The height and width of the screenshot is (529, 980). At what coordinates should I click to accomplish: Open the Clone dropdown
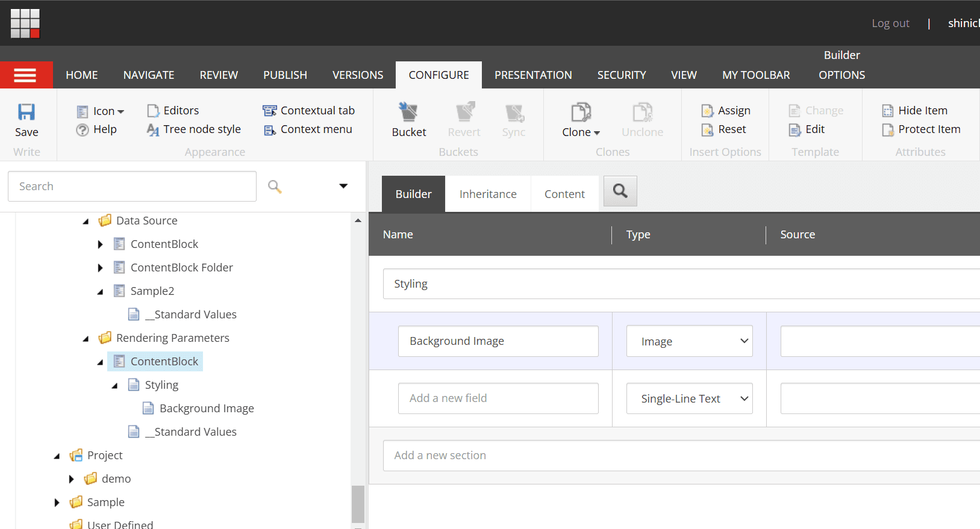[x=581, y=132]
